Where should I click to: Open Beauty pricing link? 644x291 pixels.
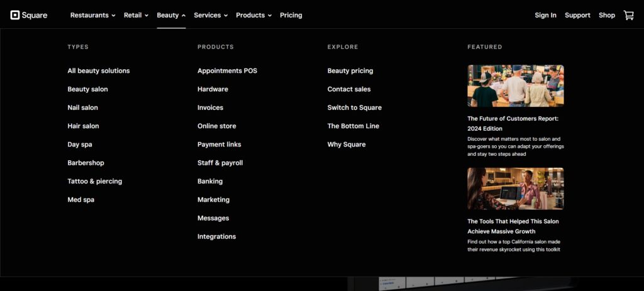pyautogui.click(x=350, y=70)
